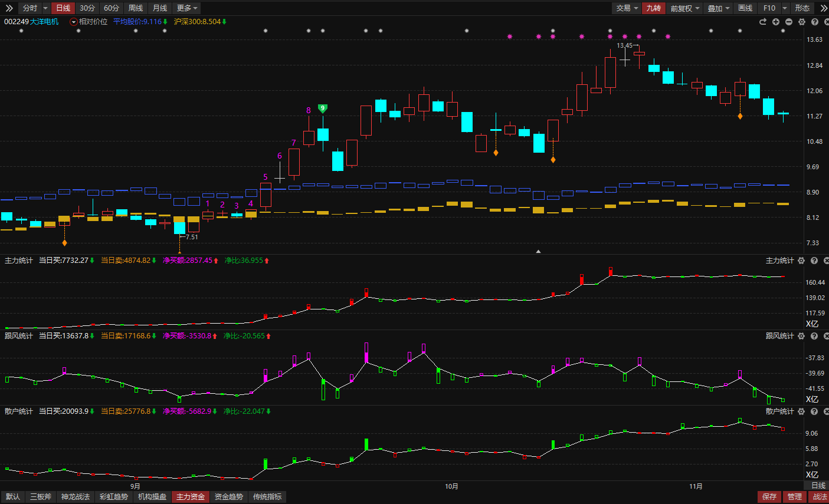Open 主力统计 panel settings gear

click(801, 261)
